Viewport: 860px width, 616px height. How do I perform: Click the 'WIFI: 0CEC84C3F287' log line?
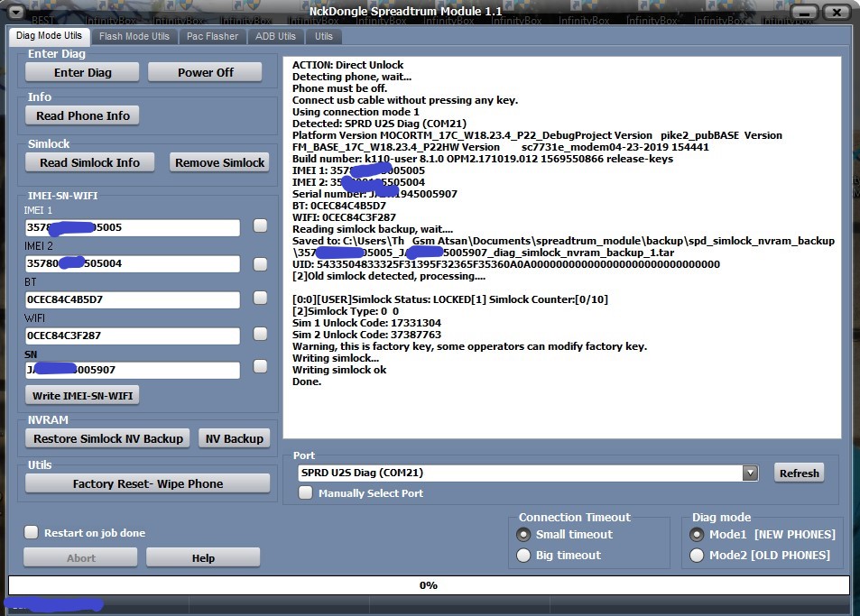344,217
